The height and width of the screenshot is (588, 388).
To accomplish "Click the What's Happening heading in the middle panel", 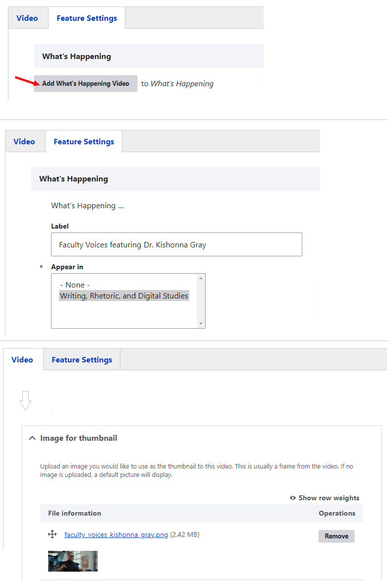I will pyautogui.click(x=73, y=179).
